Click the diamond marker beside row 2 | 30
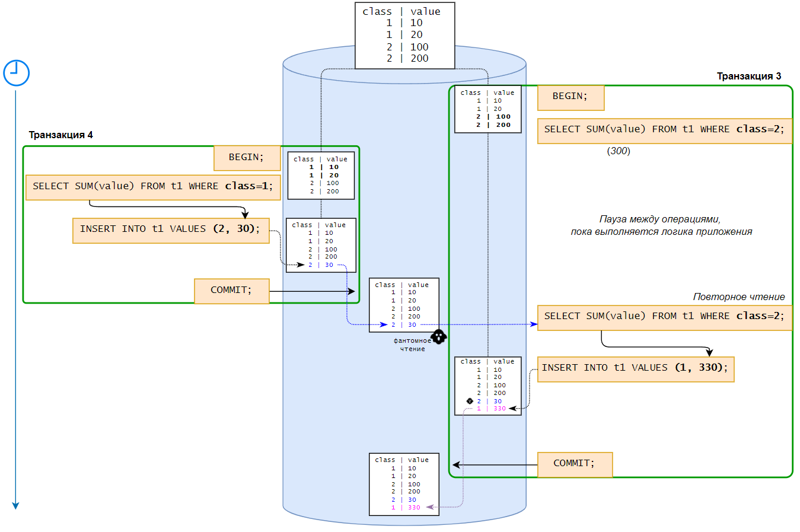The width and height of the screenshot is (800, 532). tap(470, 401)
